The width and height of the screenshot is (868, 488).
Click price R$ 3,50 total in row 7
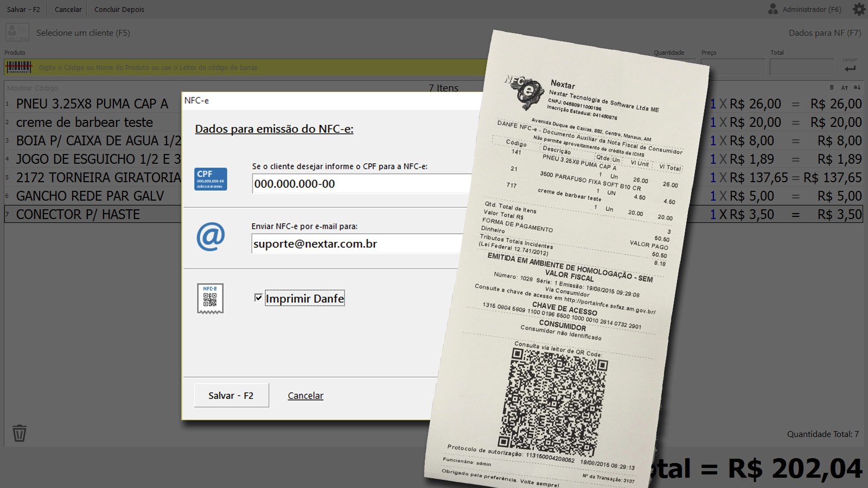point(840,214)
